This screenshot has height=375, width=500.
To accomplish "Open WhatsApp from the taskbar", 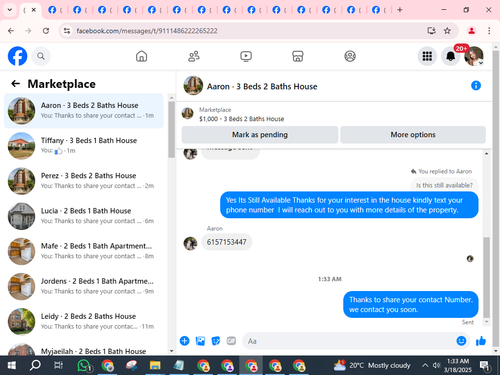I will pyautogui.click(x=83, y=365).
